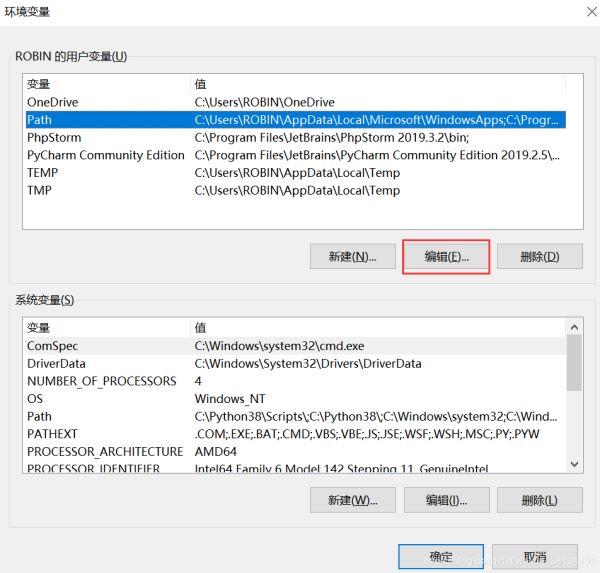Image resolution: width=600 pixels, height=573 pixels.
Task: Click 编辑(E)... under user variables
Action: (x=447, y=256)
